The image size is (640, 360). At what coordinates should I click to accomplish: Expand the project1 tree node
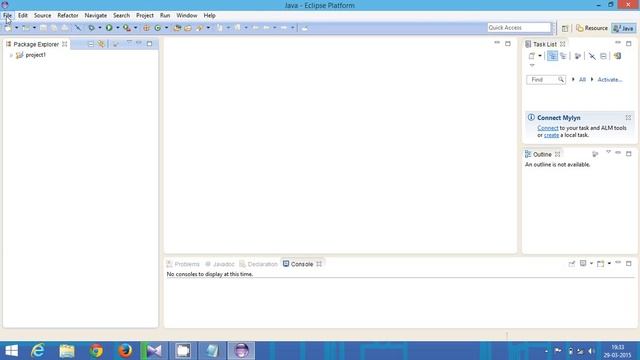11,55
